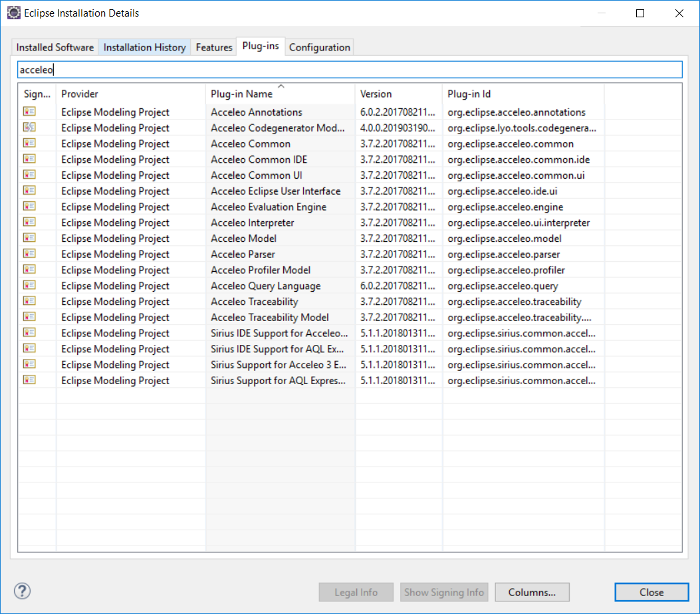This screenshot has width=700, height=614.
Task: Select Acceleo Eclipse User Interface plug-in name
Action: click(x=276, y=191)
